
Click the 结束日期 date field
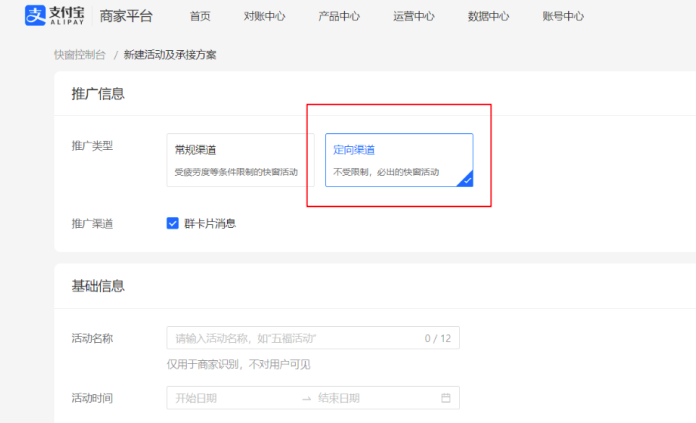point(370,398)
